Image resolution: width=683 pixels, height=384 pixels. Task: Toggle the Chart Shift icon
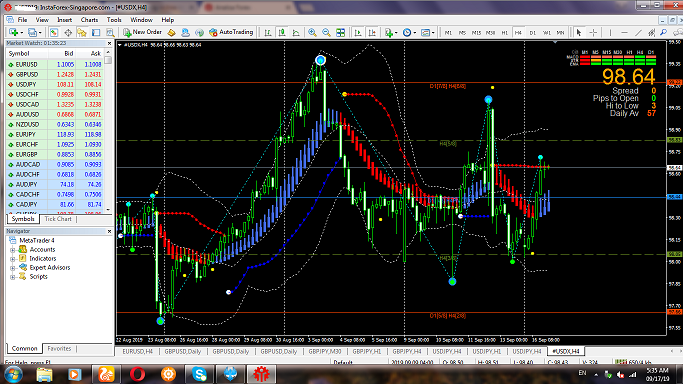coord(372,32)
